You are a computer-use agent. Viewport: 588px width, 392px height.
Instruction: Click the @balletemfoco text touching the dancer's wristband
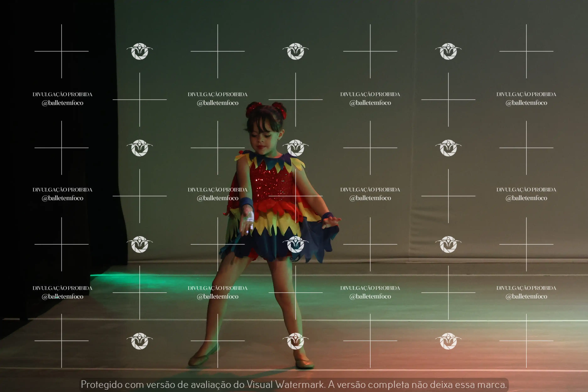pyautogui.click(x=218, y=198)
